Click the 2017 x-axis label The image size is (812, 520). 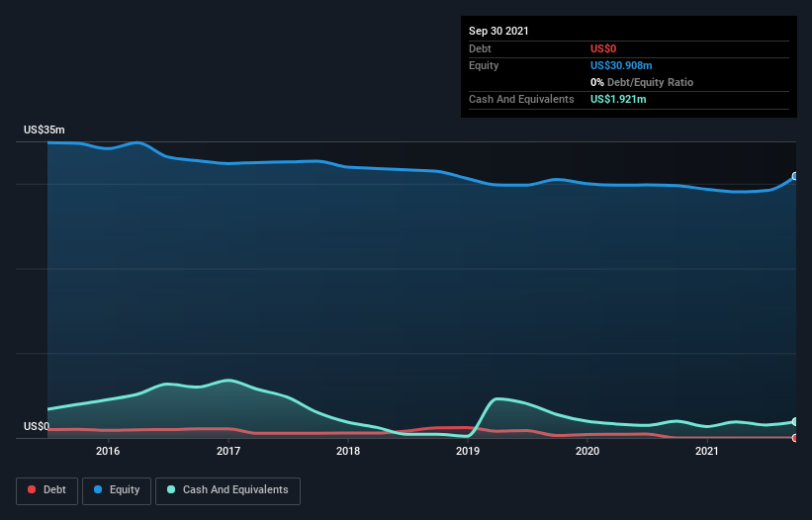(228, 451)
